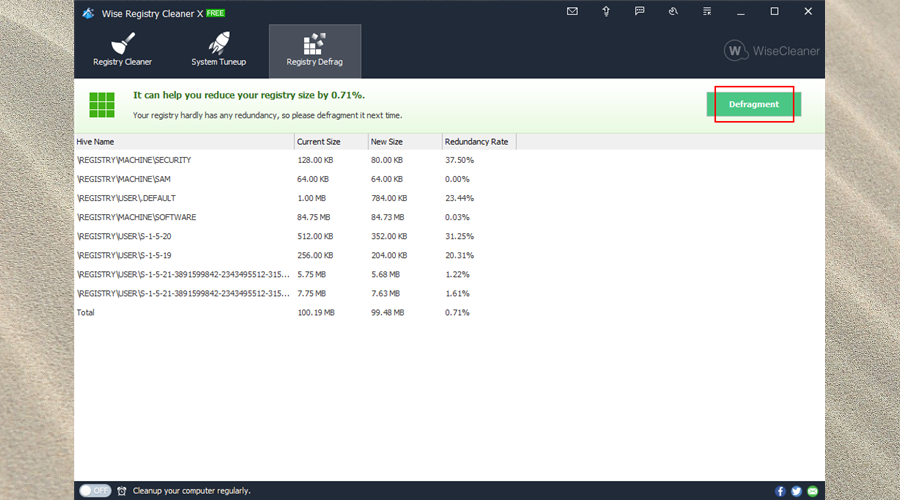The width and height of the screenshot is (900, 500).
Task: Close the Wise Registry Cleaner window
Action: 808,11
